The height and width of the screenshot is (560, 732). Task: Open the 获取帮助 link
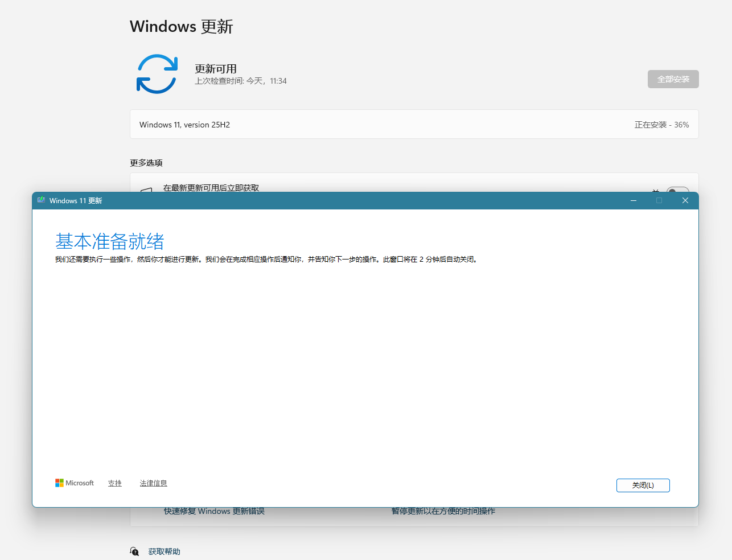pos(164,551)
